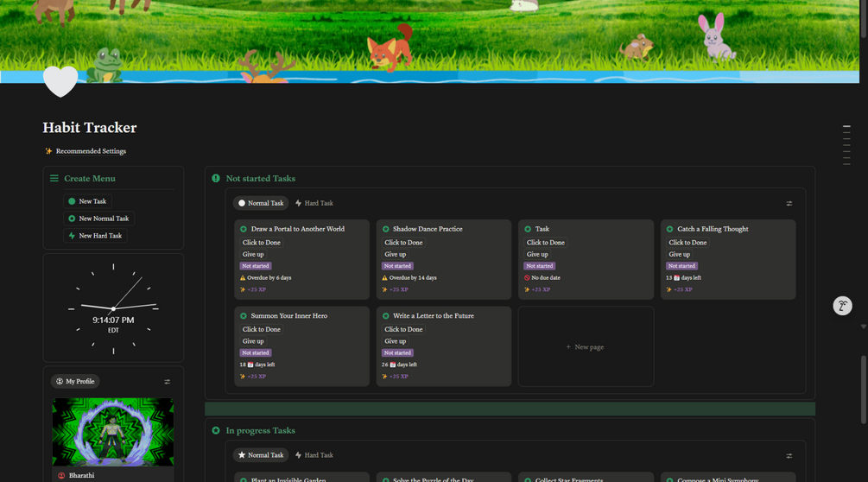The width and height of the screenshot is (868, 482).
Task: Open My Profile view settings icon
Action: click(168, 382)
